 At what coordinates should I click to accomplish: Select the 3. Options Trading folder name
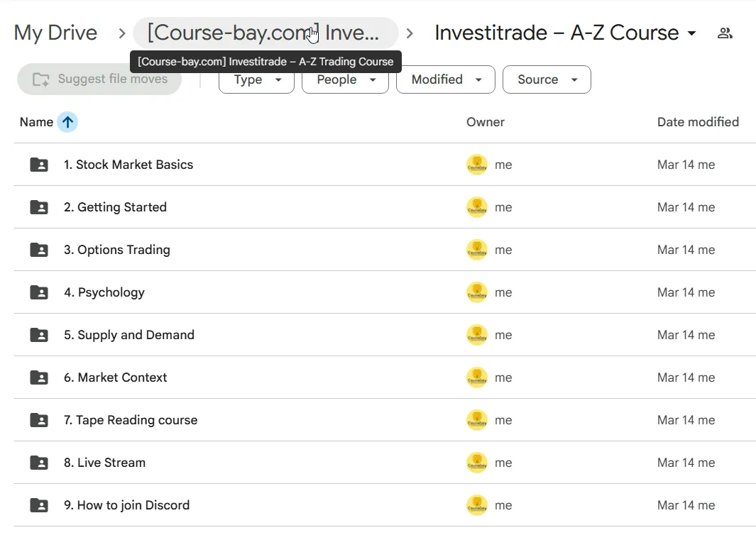116,250
